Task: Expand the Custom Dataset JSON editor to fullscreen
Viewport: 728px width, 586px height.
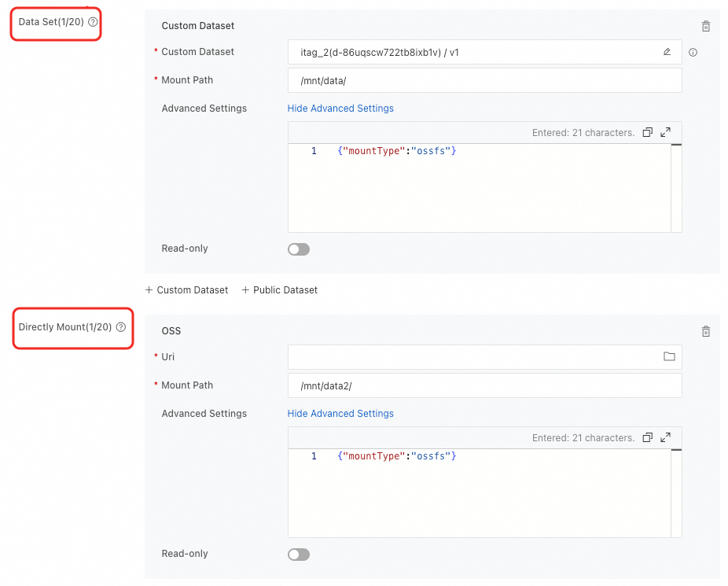Action: (665, 132)
